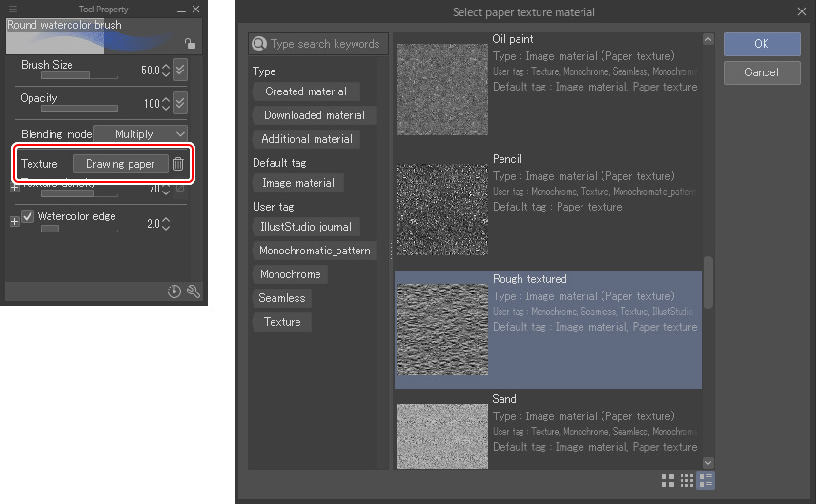Adjust Texture density value stepper
816x504 pixels.
[x=166, y=189]
